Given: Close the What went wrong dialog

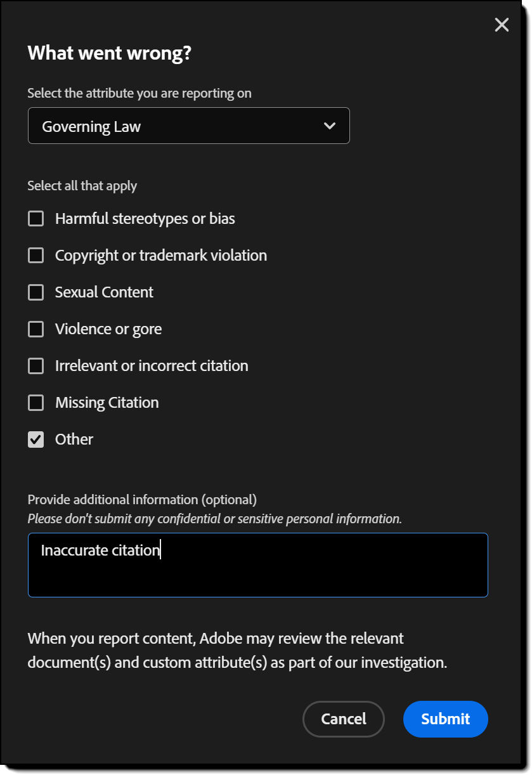Looking at the screenshot, I should click(x=502, y=25).
